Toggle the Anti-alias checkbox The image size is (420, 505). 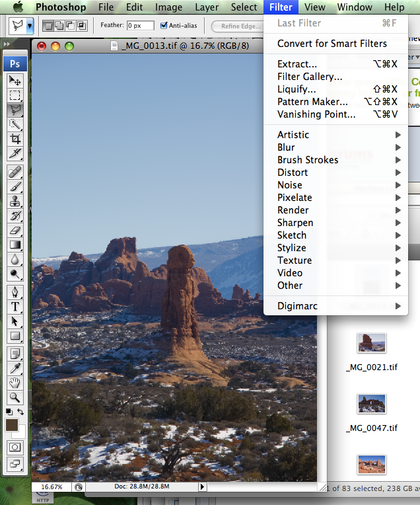[x=164, y=25]
